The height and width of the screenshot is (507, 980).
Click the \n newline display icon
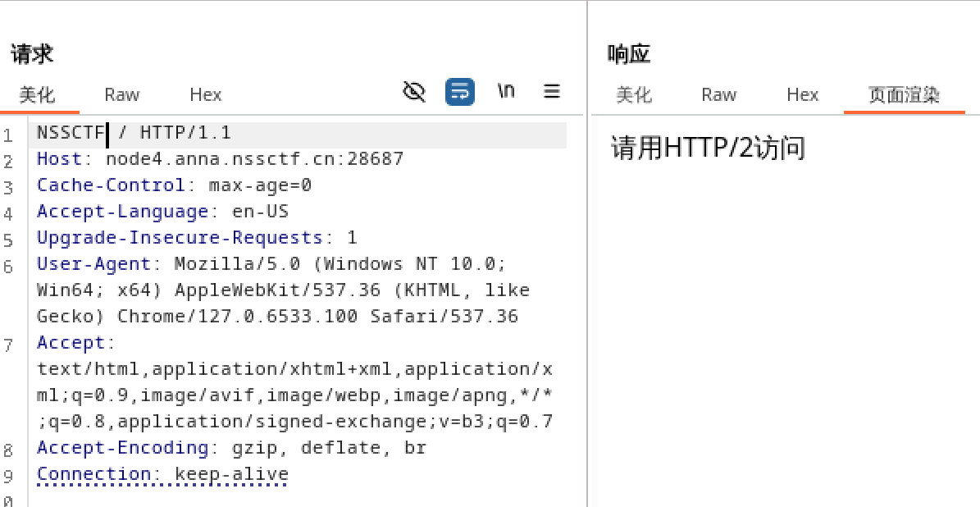tap(506, 92)
